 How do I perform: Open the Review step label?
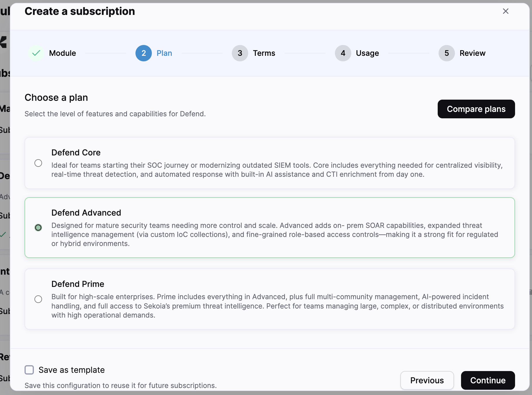pos(472,53)
